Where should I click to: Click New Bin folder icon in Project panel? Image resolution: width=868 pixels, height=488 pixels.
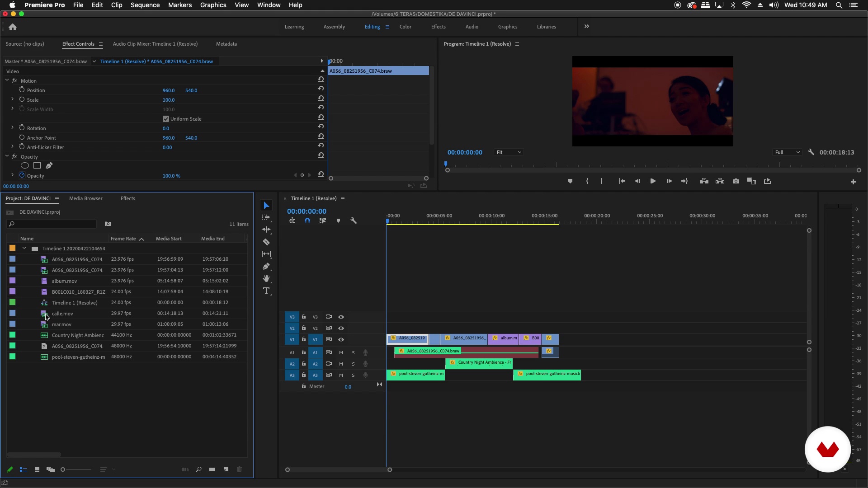click(x=212, y=469)
